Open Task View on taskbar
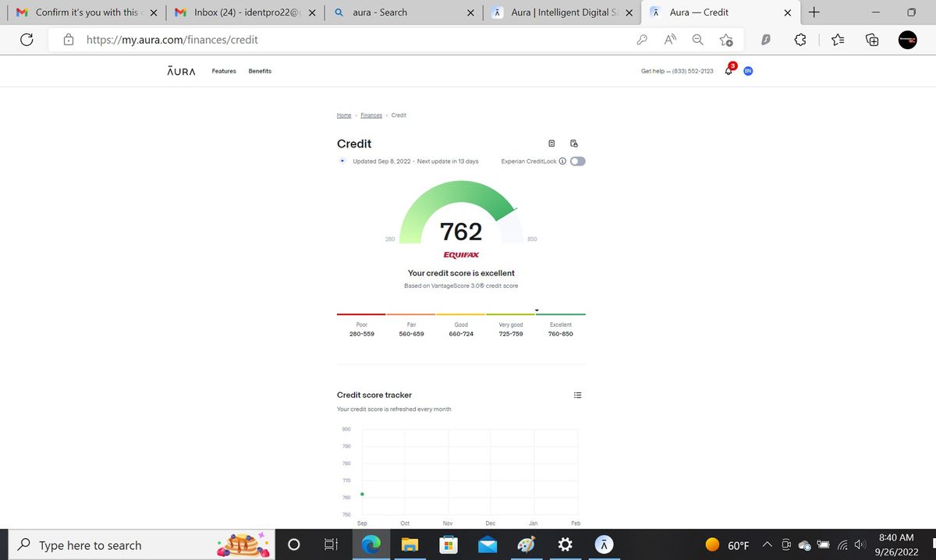 330,545
